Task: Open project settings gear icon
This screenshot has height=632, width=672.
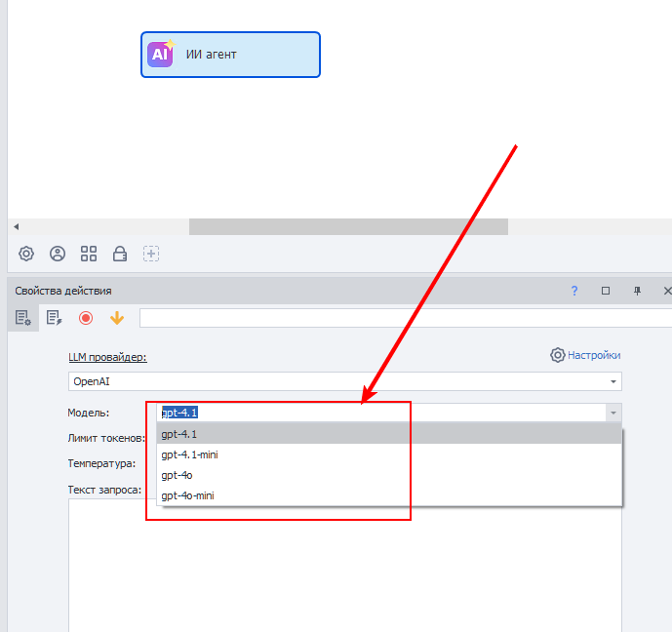Action: point(26,254)
